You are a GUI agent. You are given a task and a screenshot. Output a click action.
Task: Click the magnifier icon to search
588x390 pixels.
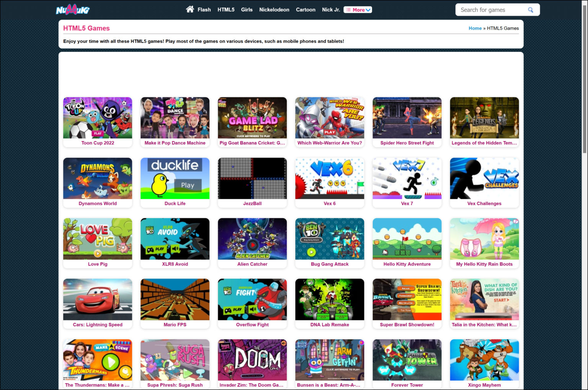coord(531,10)
